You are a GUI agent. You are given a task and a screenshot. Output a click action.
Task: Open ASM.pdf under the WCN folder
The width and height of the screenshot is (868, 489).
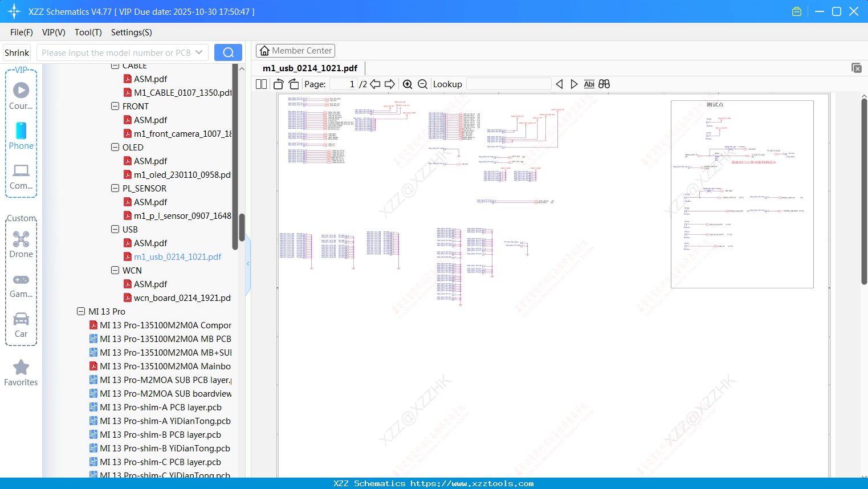pyautogui.click(x=145, y=284)
